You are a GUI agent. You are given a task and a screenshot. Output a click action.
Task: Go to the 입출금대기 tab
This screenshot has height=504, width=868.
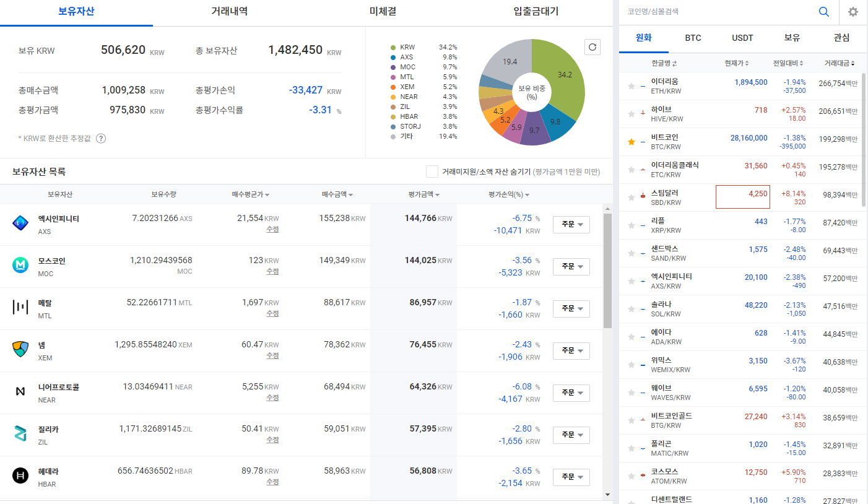536,11
